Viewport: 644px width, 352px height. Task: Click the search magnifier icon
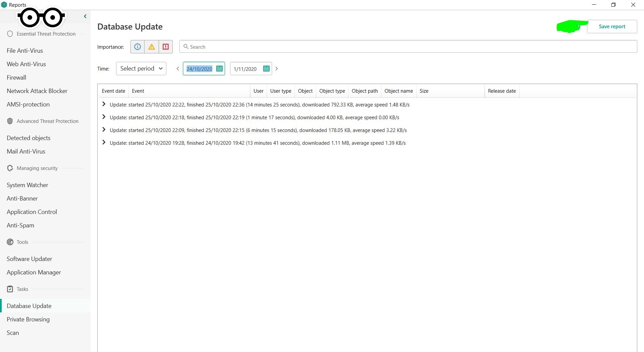tap(186, 47)
